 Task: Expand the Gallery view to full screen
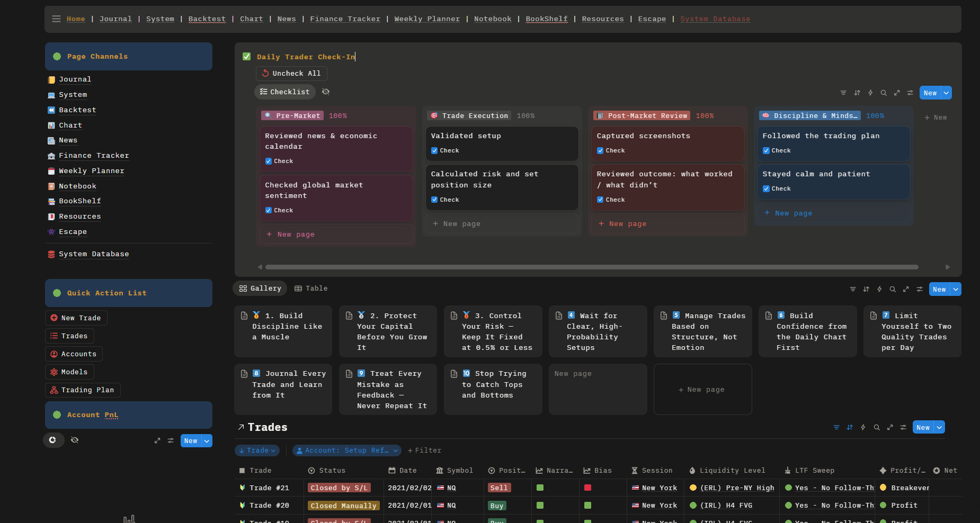[x=906, y=289]
